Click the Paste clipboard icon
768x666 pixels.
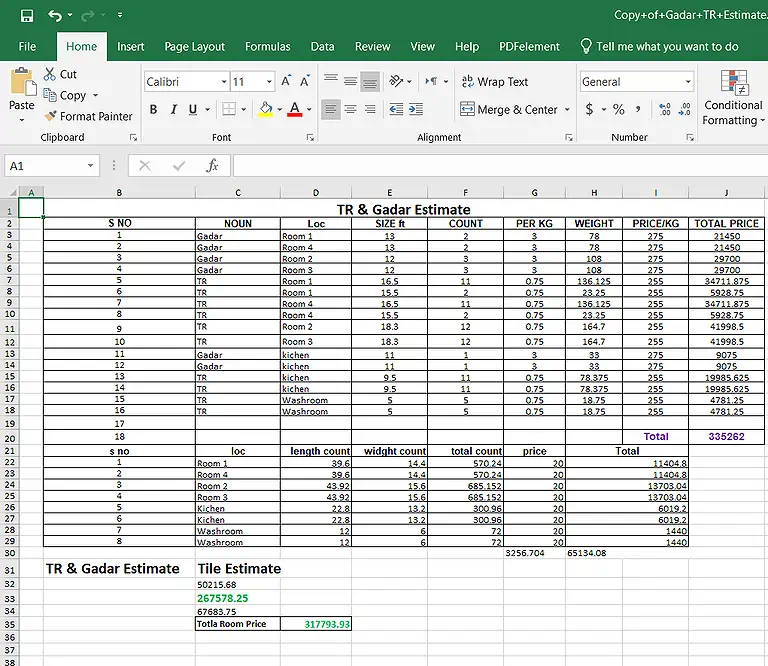pyautogui.click(x=22, y=81)
